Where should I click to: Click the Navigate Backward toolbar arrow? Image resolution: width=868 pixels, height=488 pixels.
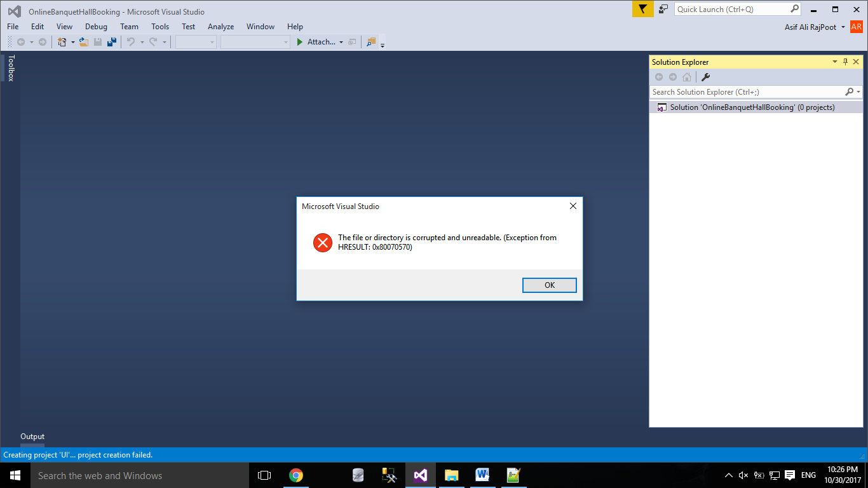coord(21,42)
